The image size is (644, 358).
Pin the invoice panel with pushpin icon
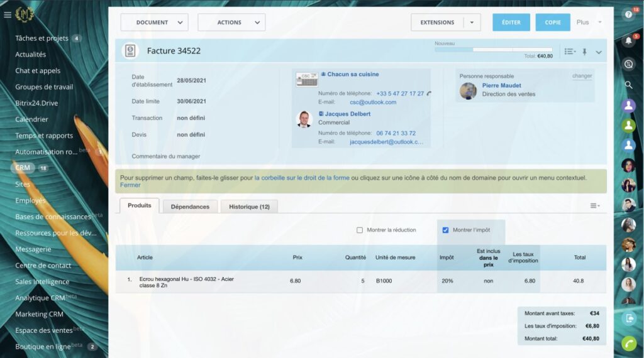click(584, 52)
